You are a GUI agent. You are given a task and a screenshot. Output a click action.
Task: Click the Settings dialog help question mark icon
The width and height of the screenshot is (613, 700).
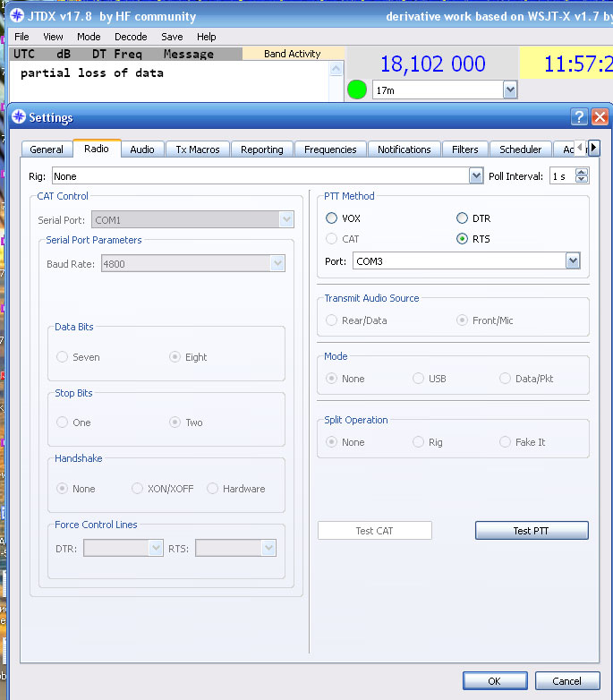(x=580, y=117)
